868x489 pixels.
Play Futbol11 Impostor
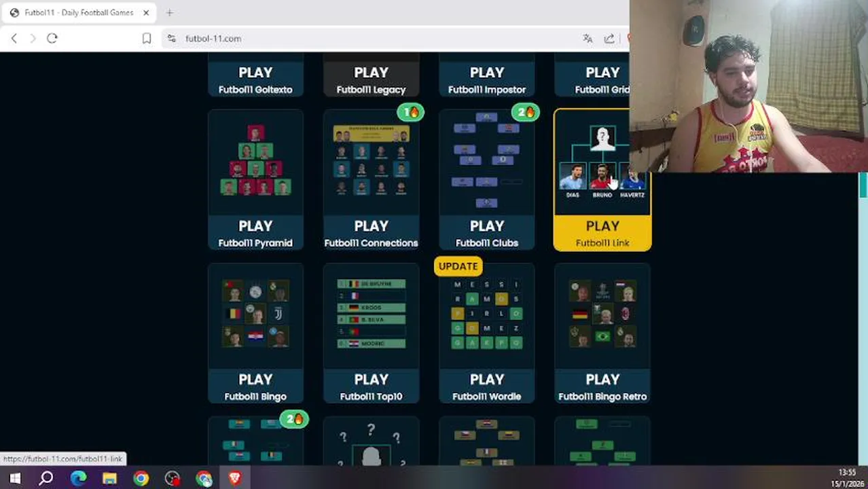click(487, 79)
